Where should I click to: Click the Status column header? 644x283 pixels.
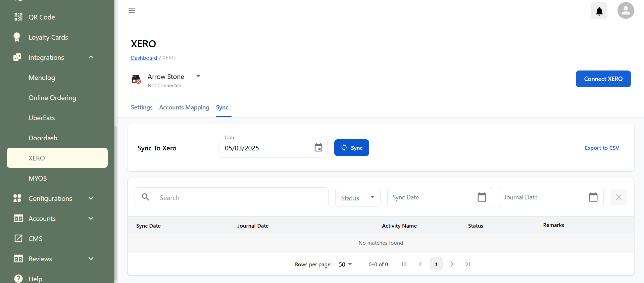pos(476,226)
